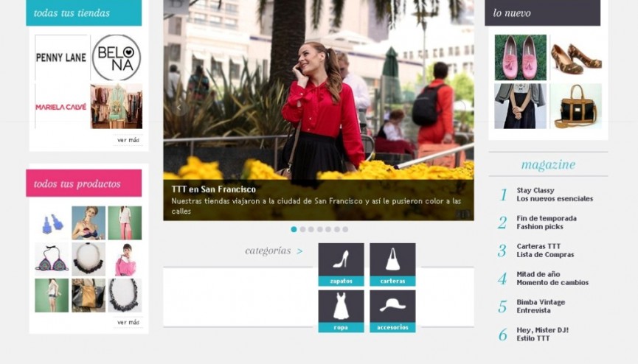Open the floral bikini top model thumbnail
Image resolution: width=638 pixels, height=364 pixels.
(89, 223)
